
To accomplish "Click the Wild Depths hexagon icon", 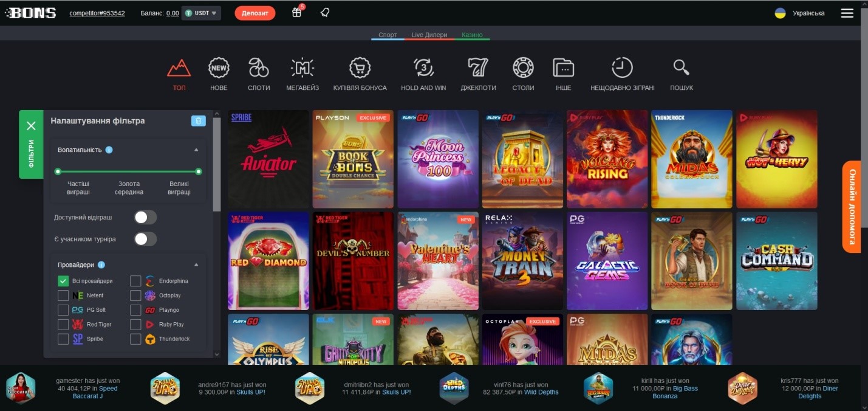I will (454, 388).
